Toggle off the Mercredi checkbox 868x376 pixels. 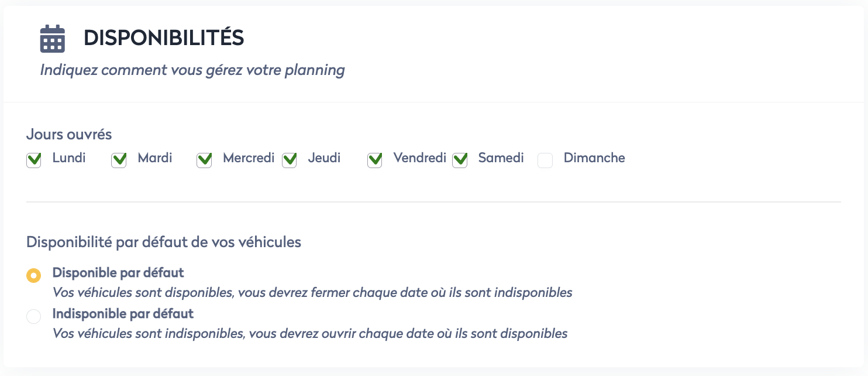coord(204,160)
